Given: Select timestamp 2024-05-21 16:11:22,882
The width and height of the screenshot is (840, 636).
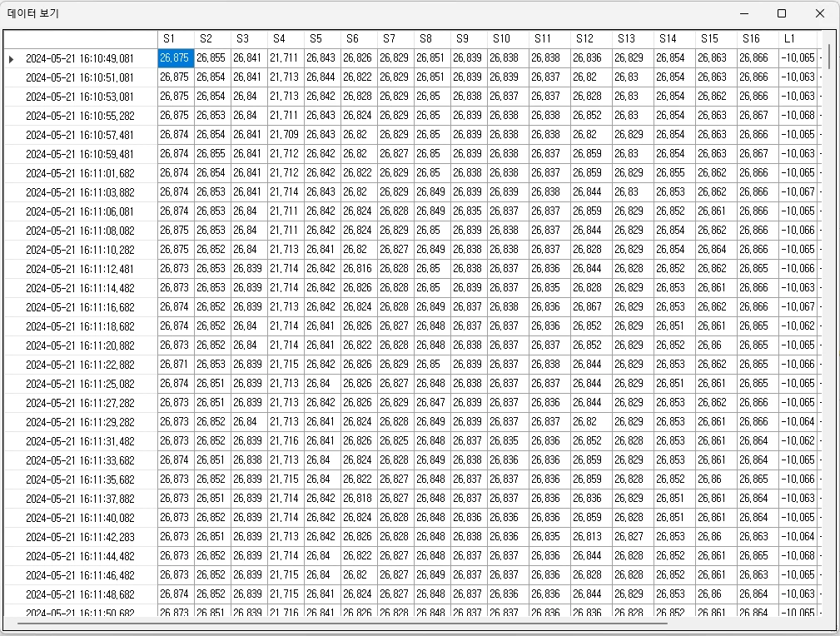Looking at the screenshot, I should click(x=80, y=365).
